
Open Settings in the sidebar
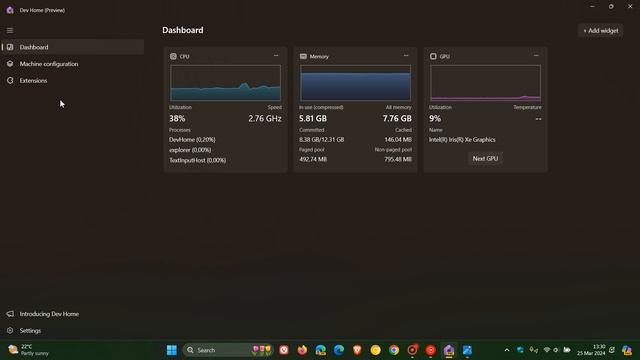[73, 331]
